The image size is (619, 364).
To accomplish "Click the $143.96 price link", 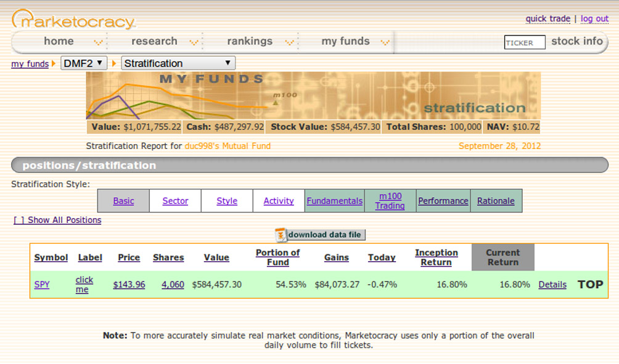I will 129,285.
